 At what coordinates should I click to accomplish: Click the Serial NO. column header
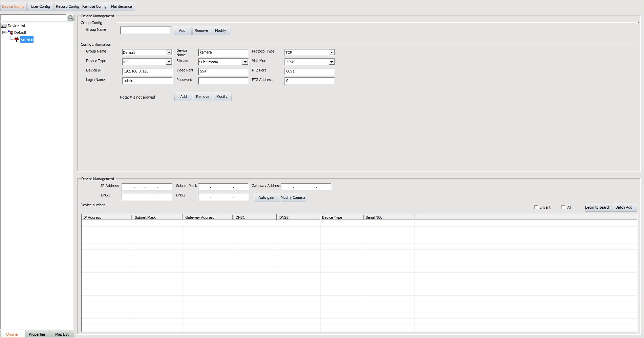(389, 217)
